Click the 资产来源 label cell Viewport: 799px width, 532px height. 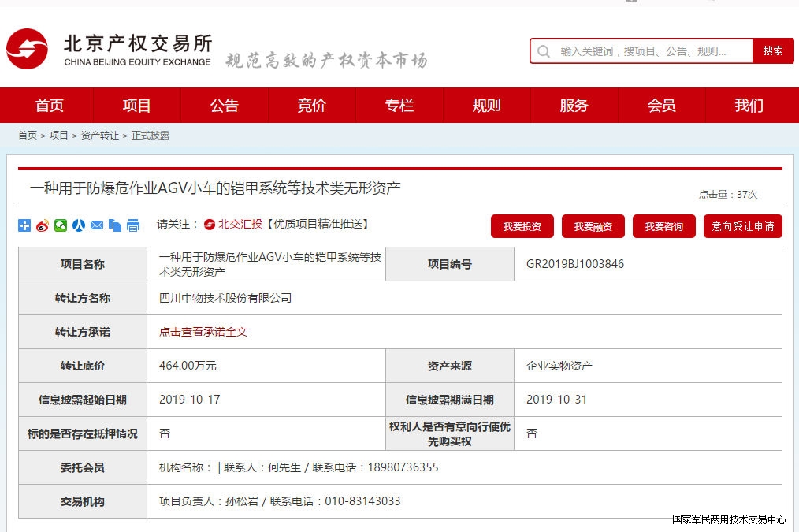[449, 366]
